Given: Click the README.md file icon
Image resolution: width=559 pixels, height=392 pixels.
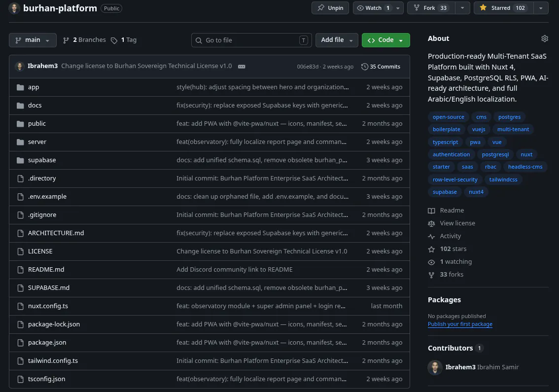Looking at the screenshot, I should pyautogui.click(x=20, y=270).
